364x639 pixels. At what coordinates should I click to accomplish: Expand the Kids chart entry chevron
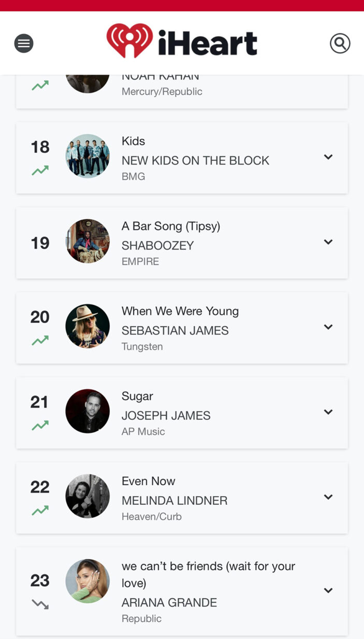coord(328,157)
